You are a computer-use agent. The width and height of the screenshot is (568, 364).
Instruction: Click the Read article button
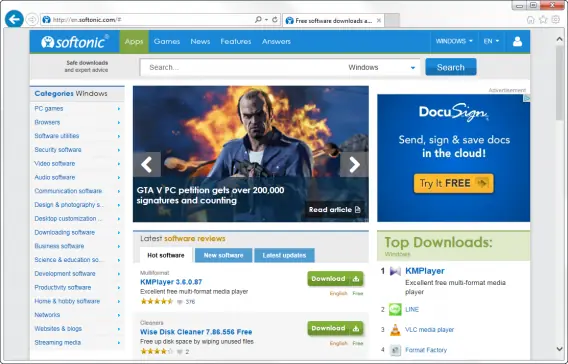click(334, 210)
